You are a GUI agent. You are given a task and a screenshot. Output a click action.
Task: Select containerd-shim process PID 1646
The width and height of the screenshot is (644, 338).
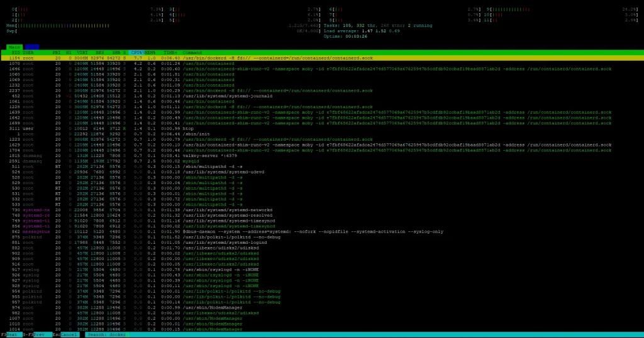pyautogui.click(x=322, y=69)
